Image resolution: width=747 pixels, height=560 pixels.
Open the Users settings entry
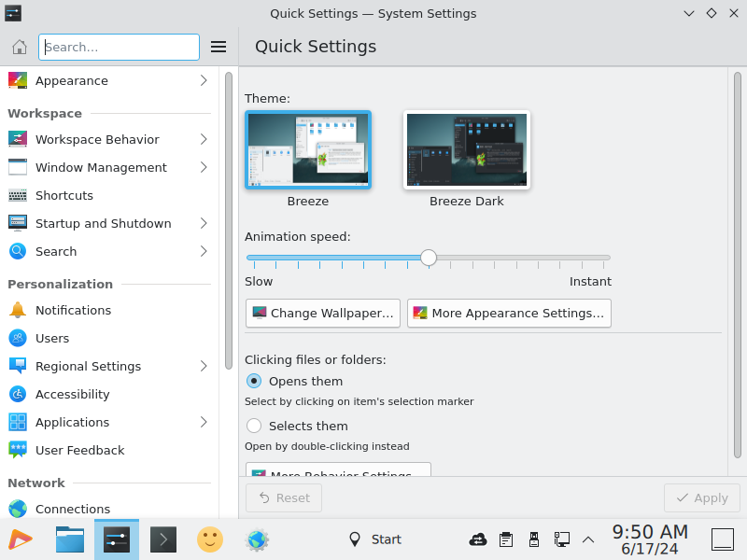coord(109,338)
